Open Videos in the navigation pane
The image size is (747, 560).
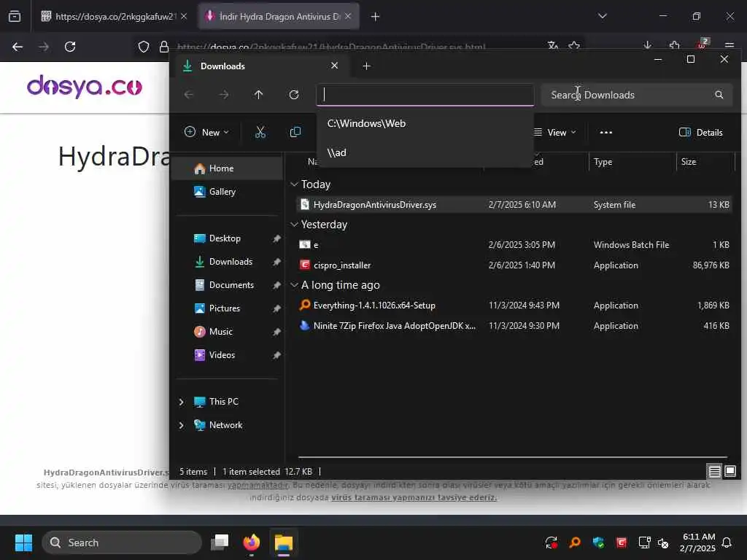click(227, 355)
